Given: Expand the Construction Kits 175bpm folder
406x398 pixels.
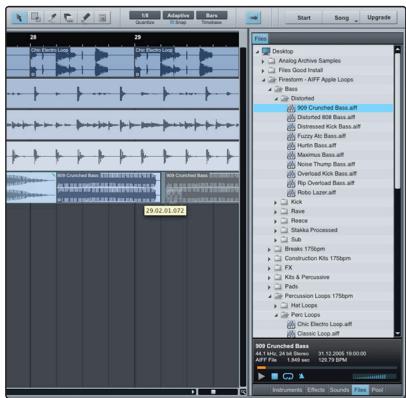Looking at the screenshot, I should (269, 259).
